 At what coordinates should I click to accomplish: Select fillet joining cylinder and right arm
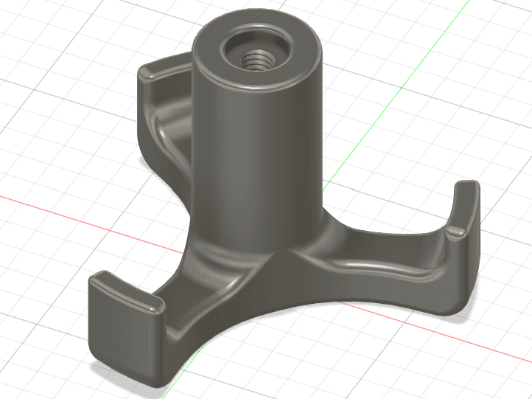click(326, 235)
